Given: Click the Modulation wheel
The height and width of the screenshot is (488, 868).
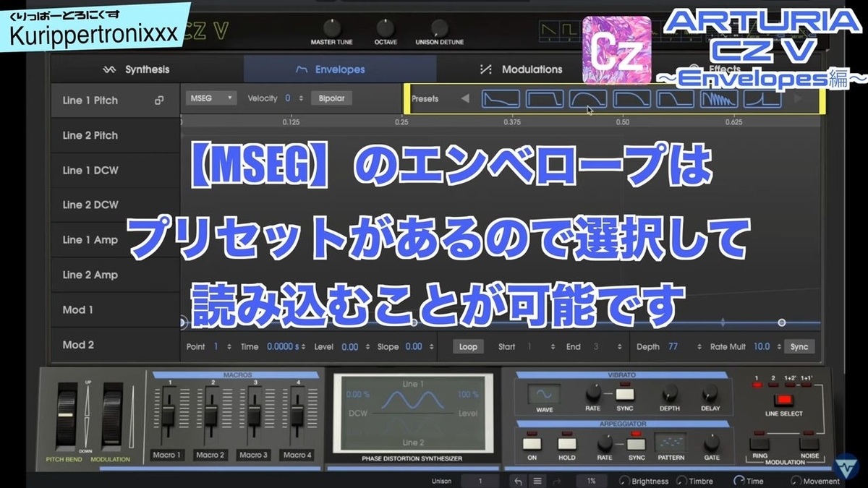Looking at the screenshot, I should [x=111, y=412].
